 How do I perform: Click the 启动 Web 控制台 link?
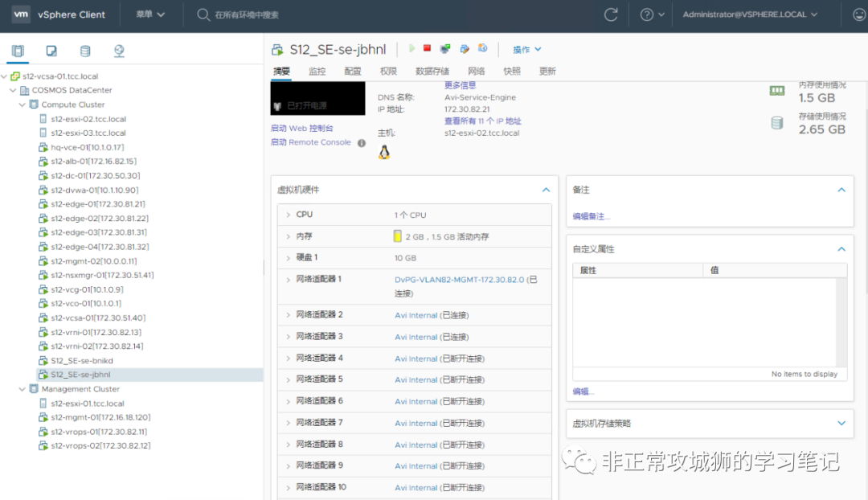[301, 128]
